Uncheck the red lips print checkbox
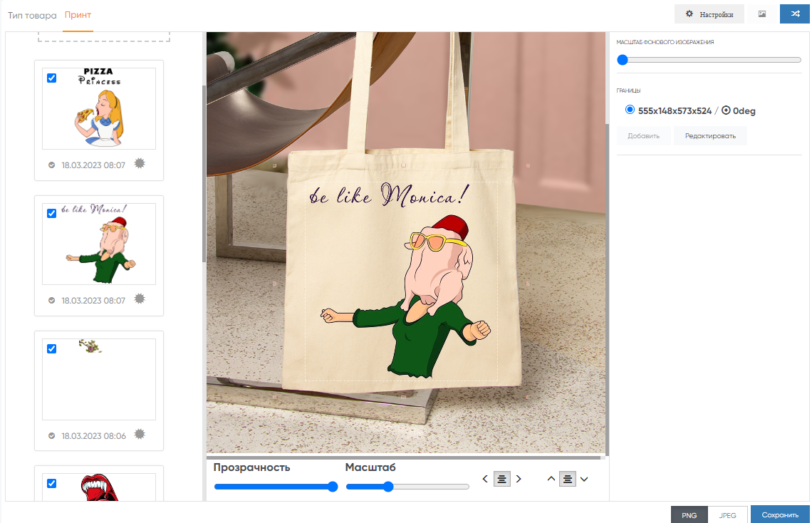Screen dimensions: 812x523 [52, 483]
